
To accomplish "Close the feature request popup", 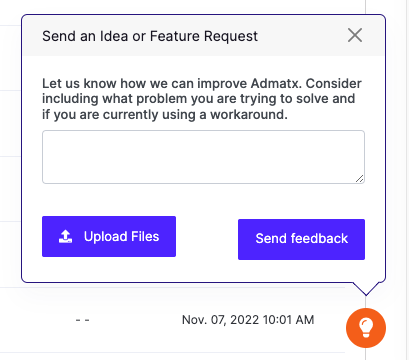I will pos(355,35).
